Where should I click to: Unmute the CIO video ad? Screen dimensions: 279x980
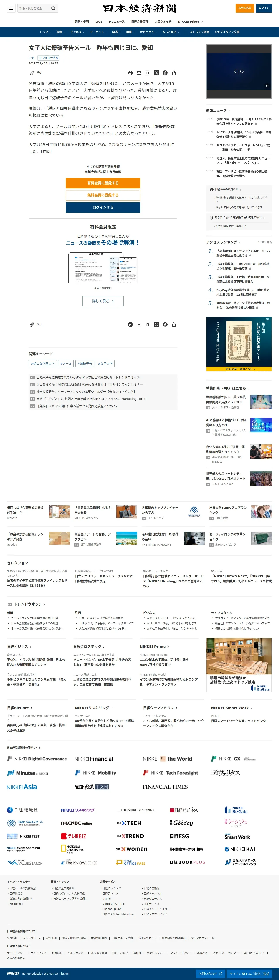(x=267, y=86)
